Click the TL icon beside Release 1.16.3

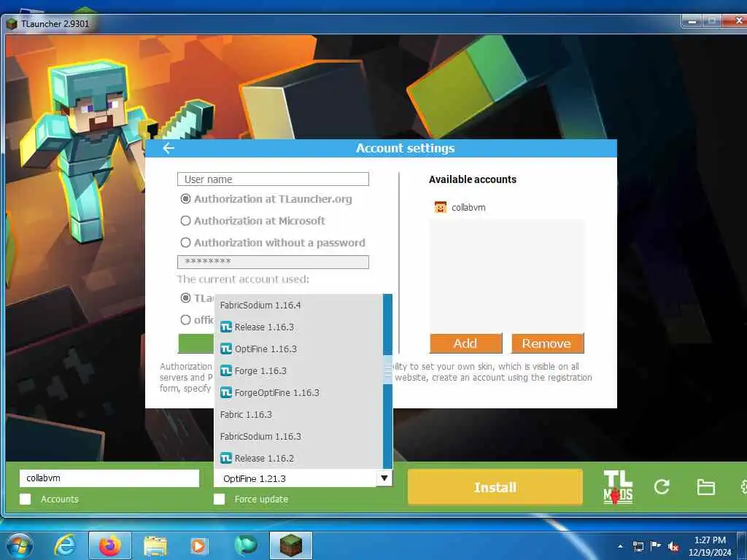click(226, 327)
